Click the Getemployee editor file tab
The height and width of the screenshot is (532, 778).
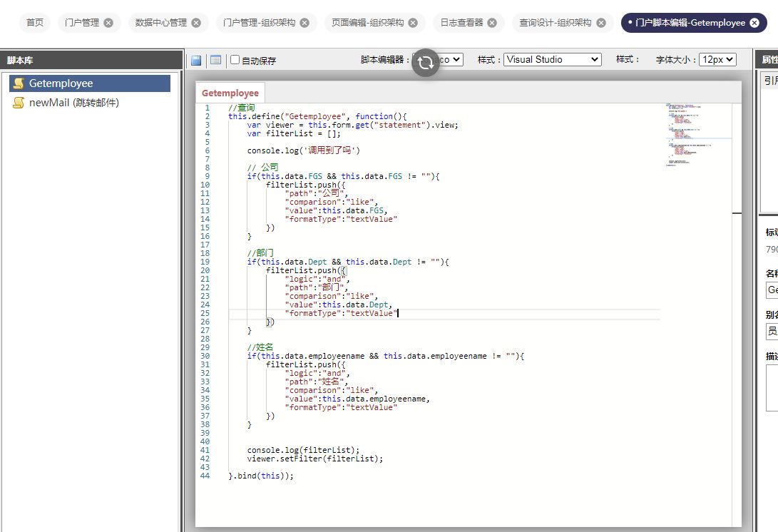tap(230, 93)
